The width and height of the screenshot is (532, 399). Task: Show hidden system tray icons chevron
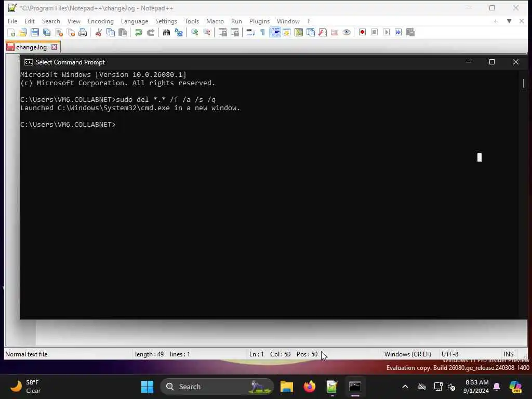pos(405,387)
